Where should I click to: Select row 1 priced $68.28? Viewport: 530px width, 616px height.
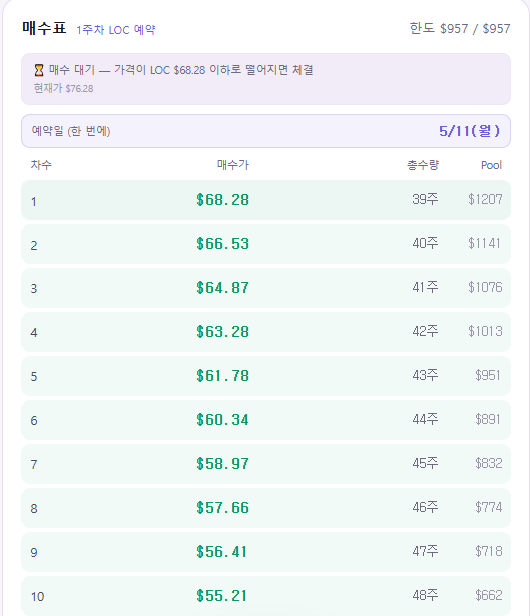pyautogui.click(x=266, y=200)
